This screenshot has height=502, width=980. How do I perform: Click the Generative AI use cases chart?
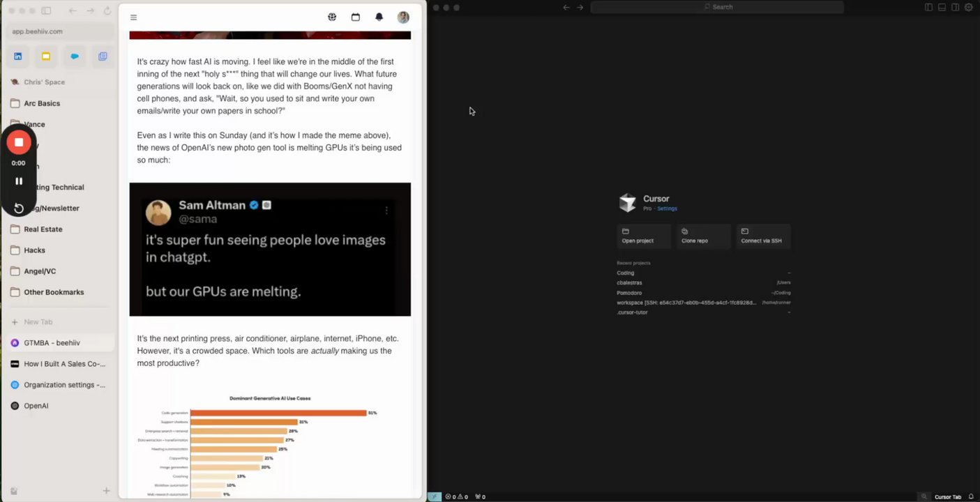[x=270, y=447]
